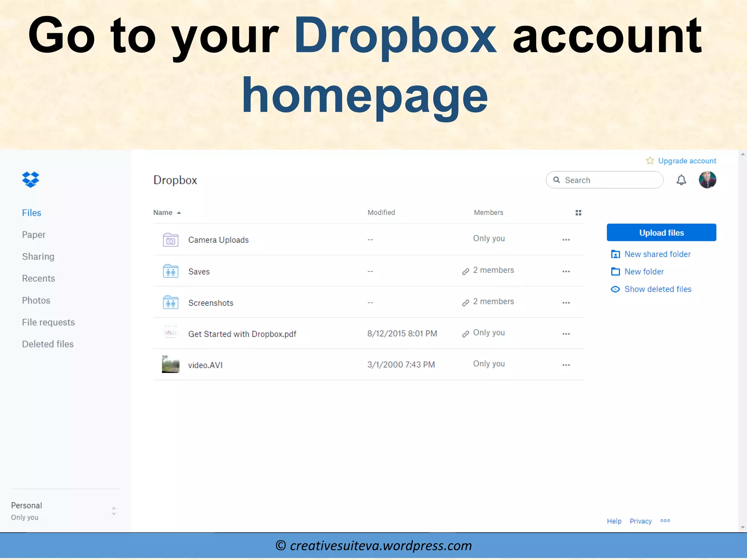Open File requests in sidebar

[x=48, y=322]
